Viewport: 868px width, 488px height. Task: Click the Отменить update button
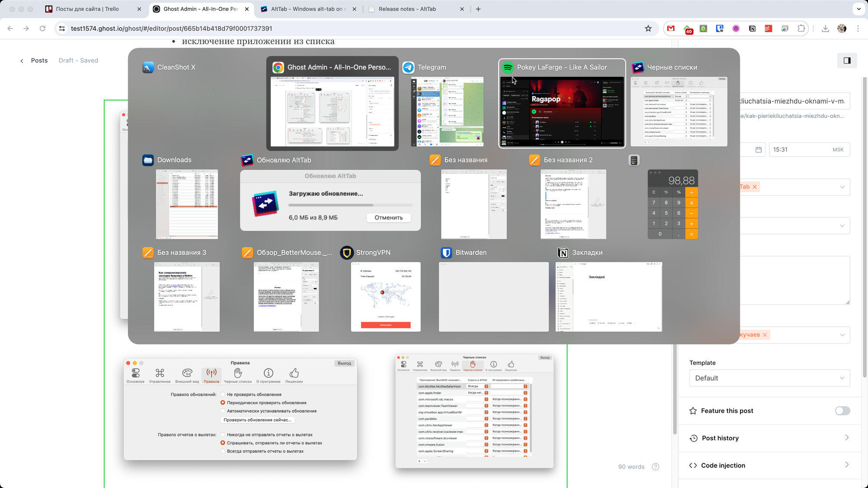click(388, 218)
